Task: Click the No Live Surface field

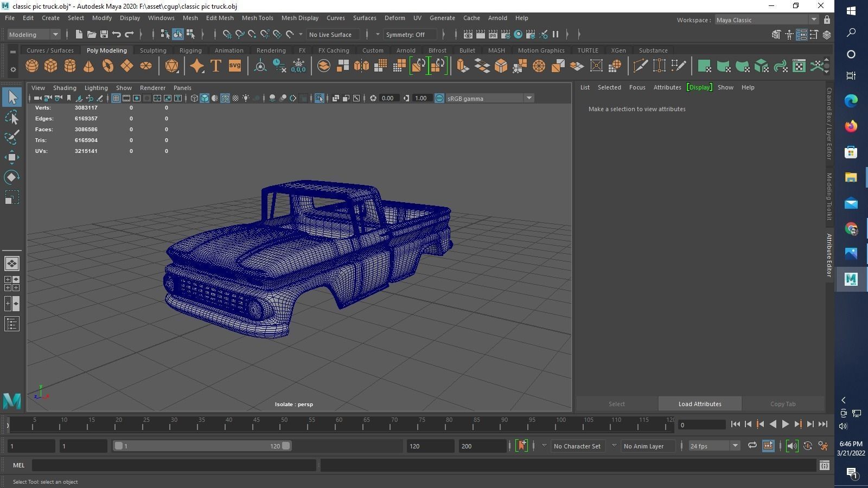Action: point(333,34)
